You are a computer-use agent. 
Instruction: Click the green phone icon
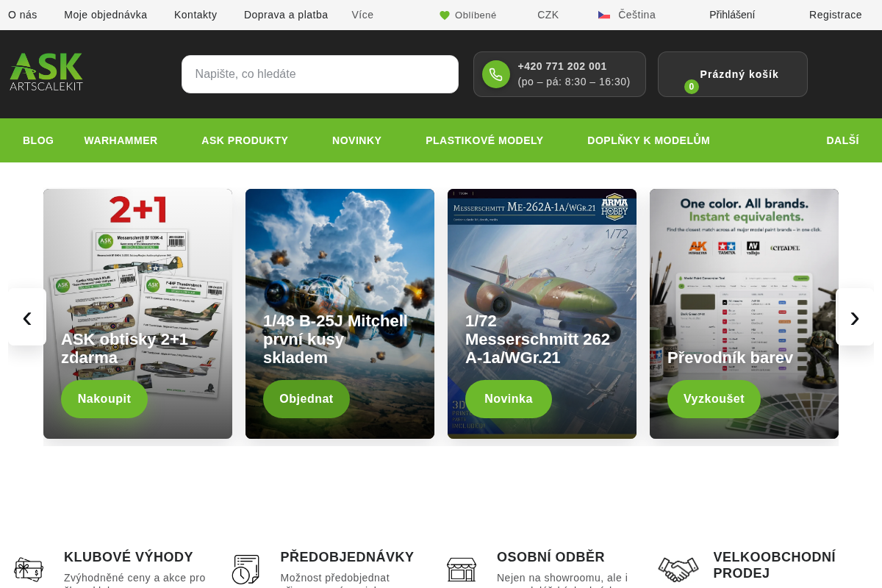pyautogui.click(x=496, y=74)
